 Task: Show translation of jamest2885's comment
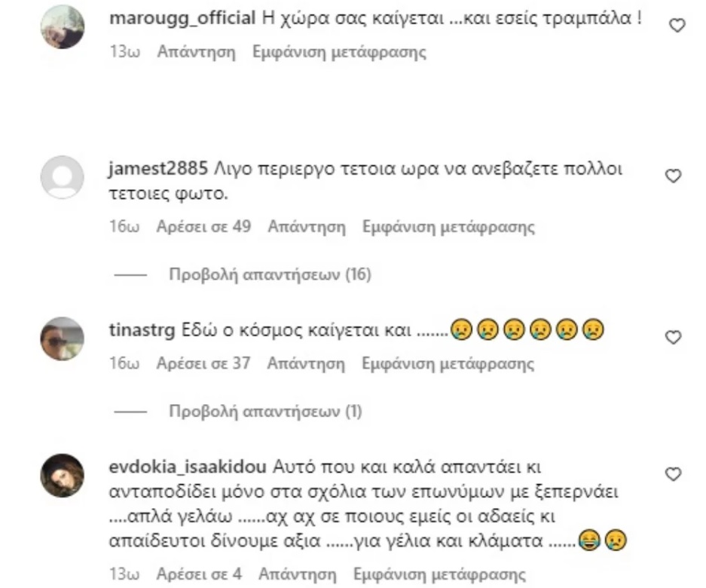tap(449, 227)
